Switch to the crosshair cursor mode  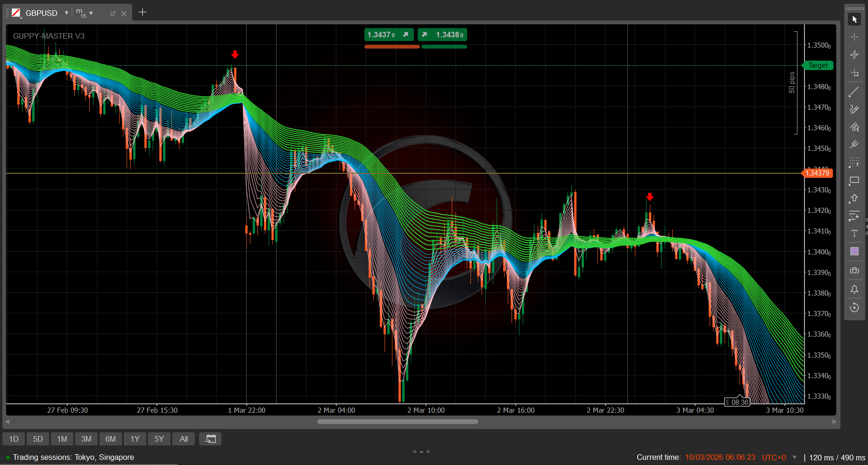854,37
